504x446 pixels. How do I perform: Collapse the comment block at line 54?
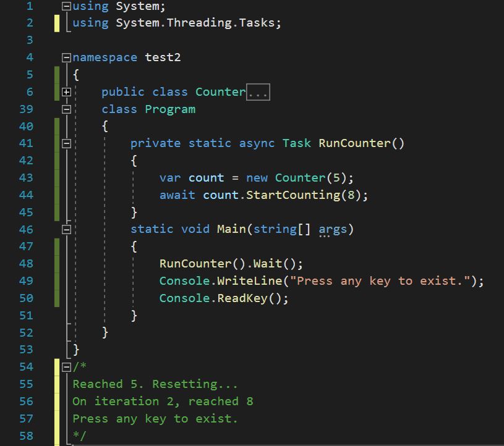[x=66, y=367]
